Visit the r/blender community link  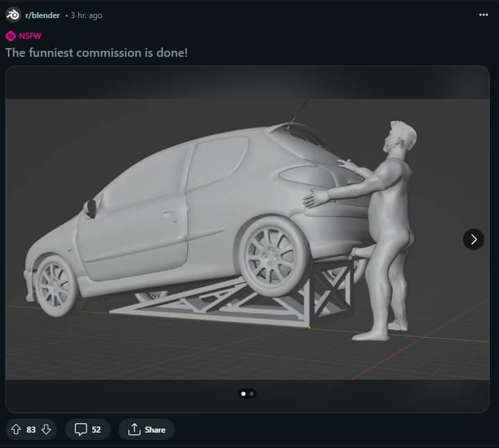tap(42, 15)
